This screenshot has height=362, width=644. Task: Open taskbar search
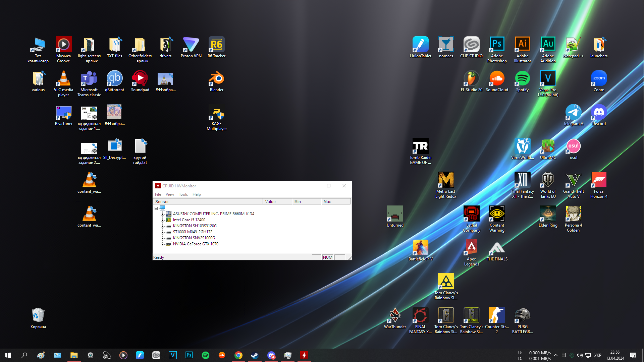24,355
